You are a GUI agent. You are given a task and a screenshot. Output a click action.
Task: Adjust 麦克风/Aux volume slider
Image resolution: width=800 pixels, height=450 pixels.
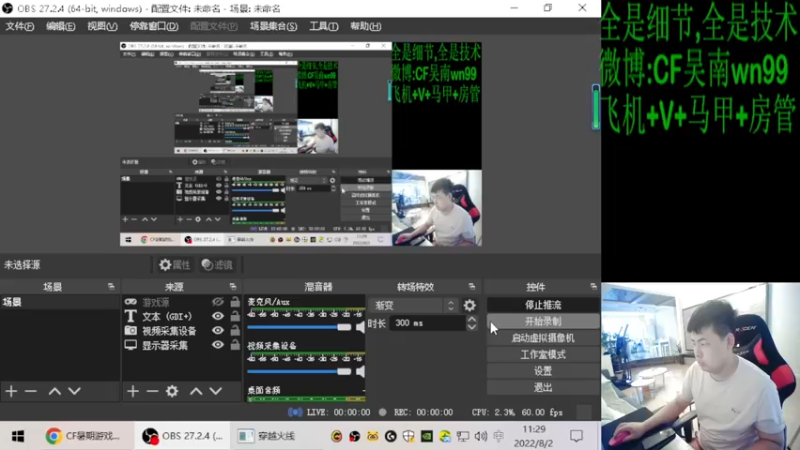click(299, 327)
